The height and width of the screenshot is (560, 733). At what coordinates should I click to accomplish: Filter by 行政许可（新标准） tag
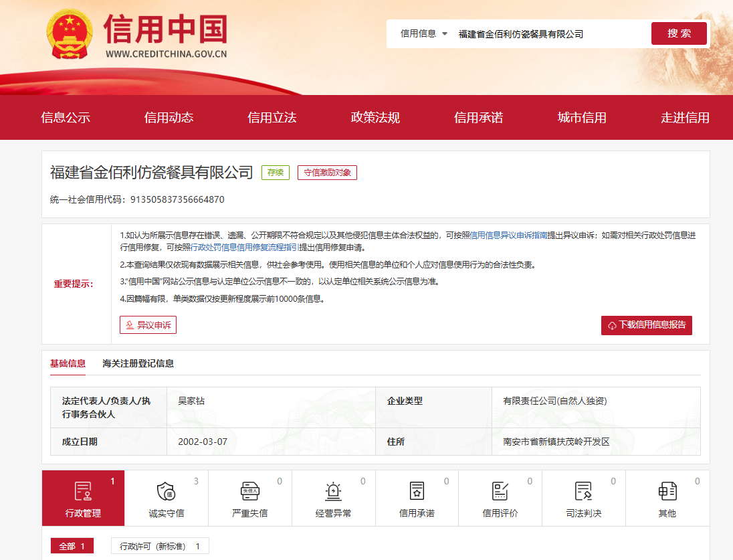tap(160, 546)
